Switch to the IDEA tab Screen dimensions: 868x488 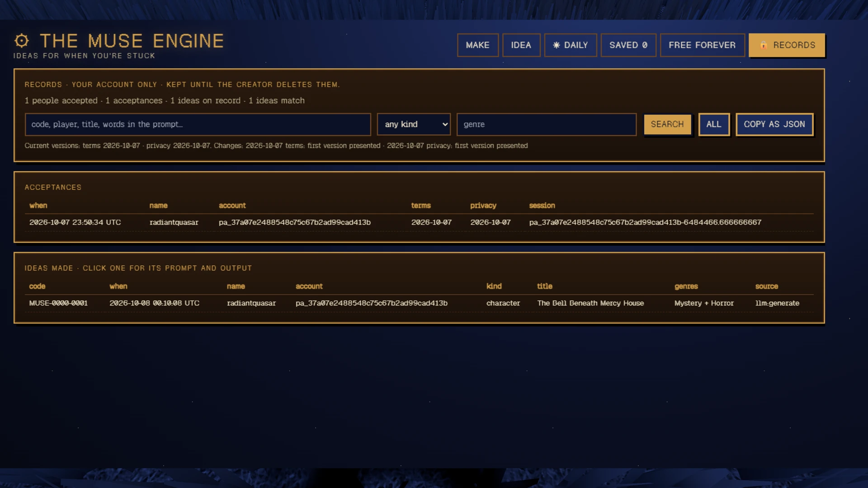pyautogui.click(x=521, y=45)
